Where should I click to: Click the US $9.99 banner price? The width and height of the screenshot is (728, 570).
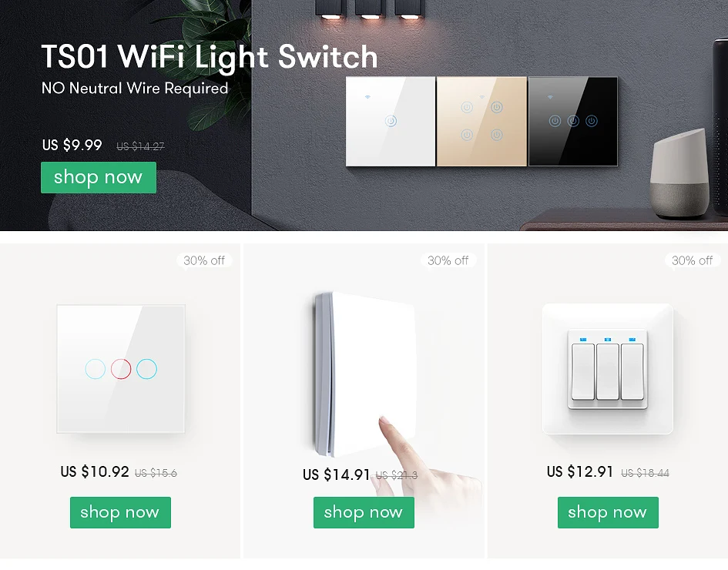click(72, 145)
